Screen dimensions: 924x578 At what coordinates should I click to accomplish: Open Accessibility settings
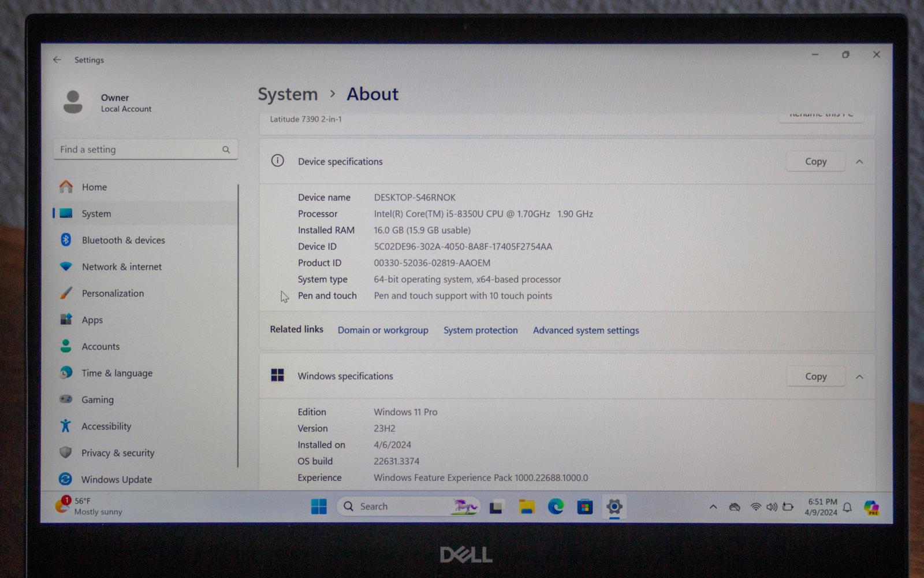(x=106, y=427)
